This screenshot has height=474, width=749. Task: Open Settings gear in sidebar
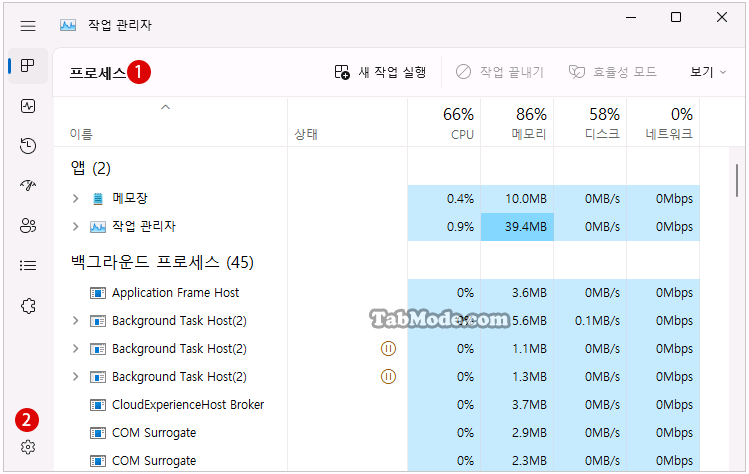[x=28, y=447]
